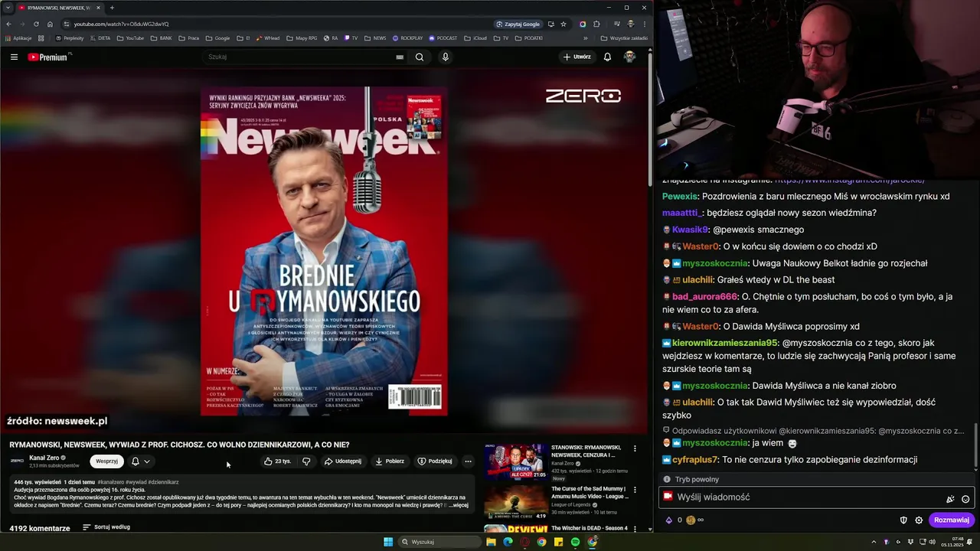Screen dimensions: 980x551
Task: Open the NEWS bookmarks folder
Action: 375,38
